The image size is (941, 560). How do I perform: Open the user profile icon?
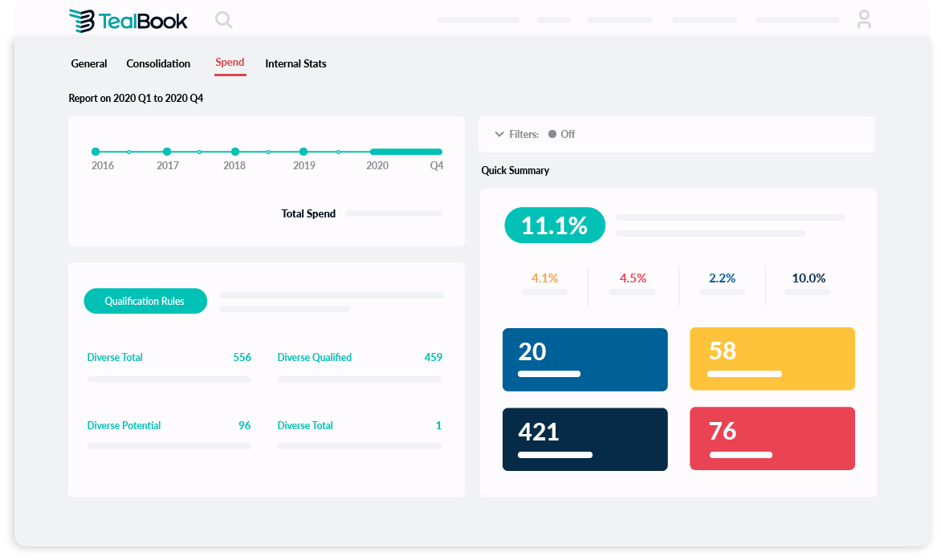click(864, 19)
